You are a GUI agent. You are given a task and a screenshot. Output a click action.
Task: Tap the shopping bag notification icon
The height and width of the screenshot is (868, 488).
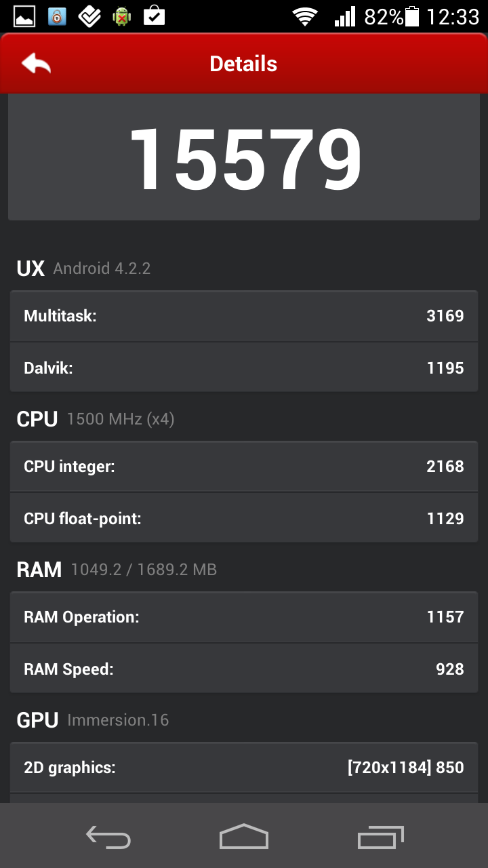[x=155, y=16]
